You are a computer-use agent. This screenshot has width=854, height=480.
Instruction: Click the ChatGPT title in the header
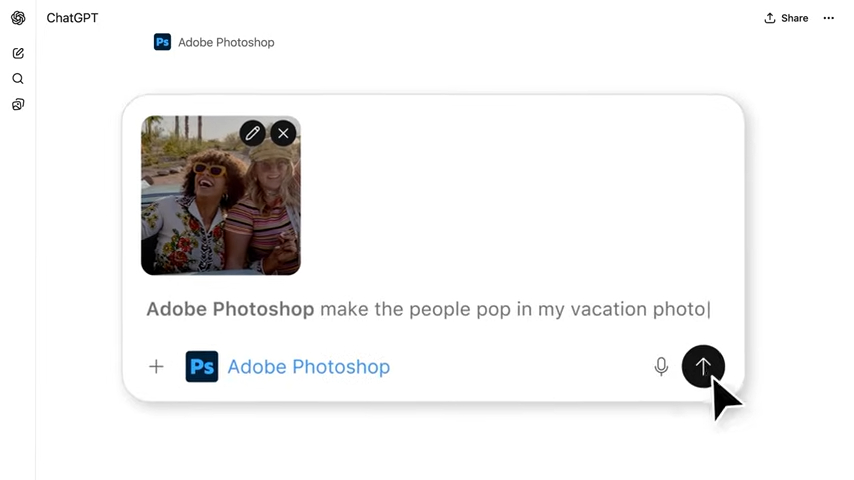pyautogui.click(x=72, y=18)
